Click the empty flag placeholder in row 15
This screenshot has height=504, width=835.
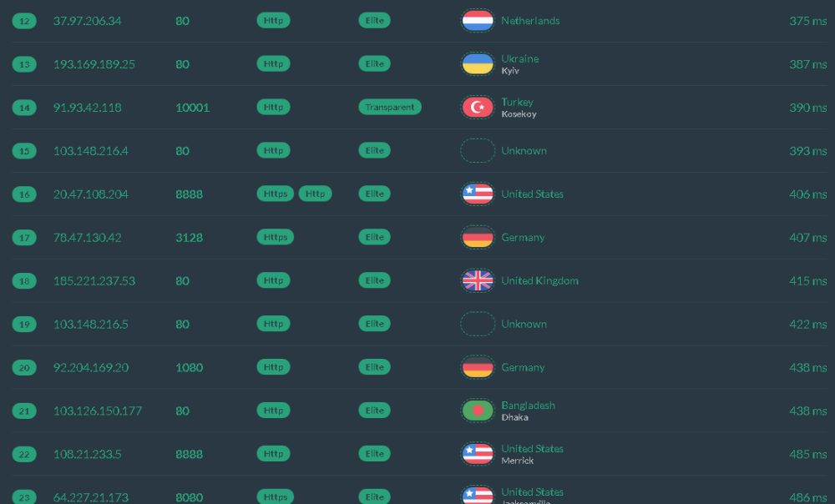(478, 151)
